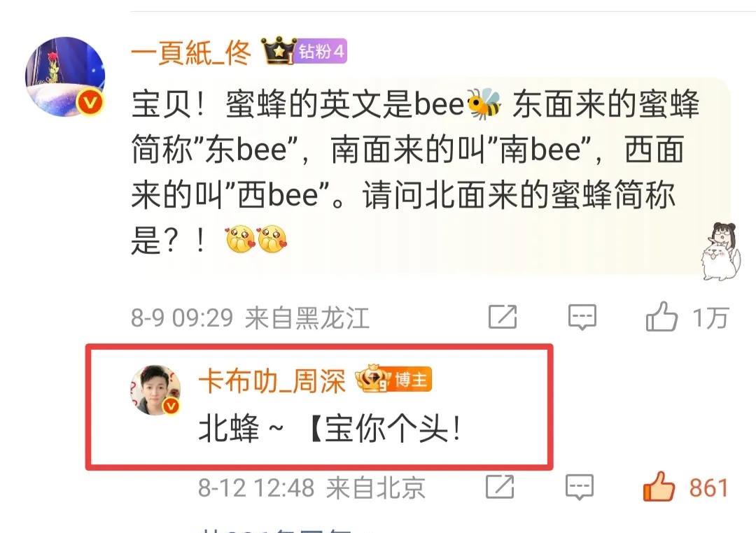Toggle the like on reply with 861

659,487
